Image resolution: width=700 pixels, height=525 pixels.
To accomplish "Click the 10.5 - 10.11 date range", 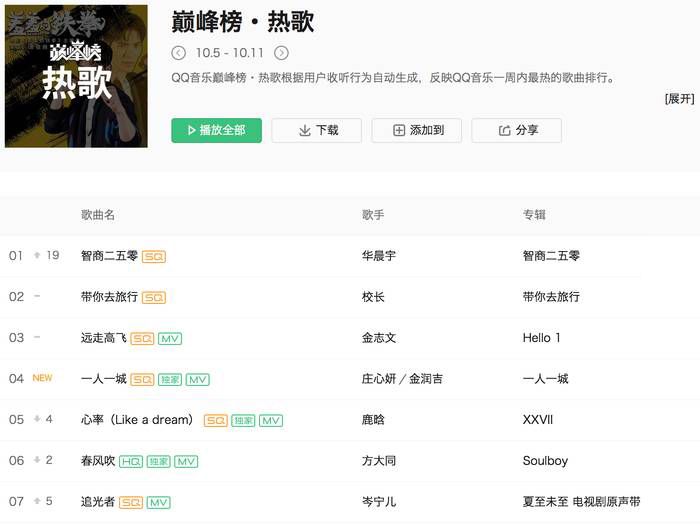I will (230, 53).
